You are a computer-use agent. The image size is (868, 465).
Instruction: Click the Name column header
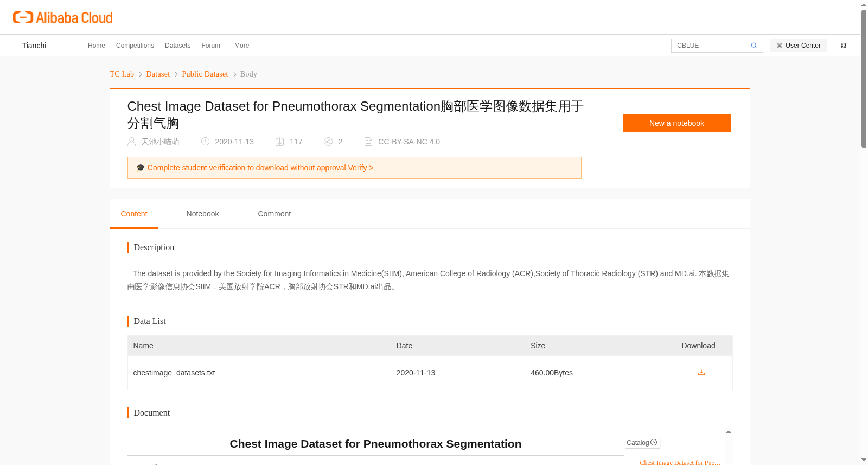click(143, 346)
